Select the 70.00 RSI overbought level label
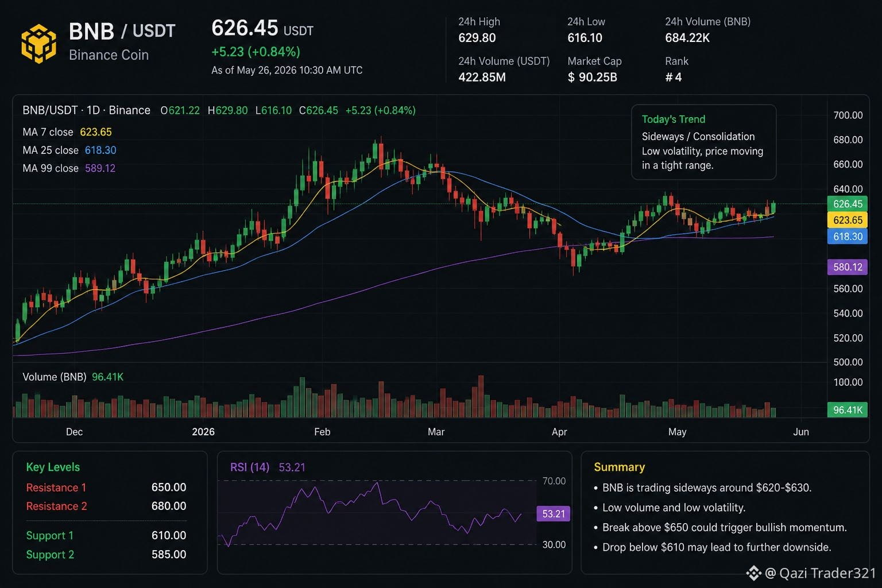The image size is (882, 588). click(554, 481)
